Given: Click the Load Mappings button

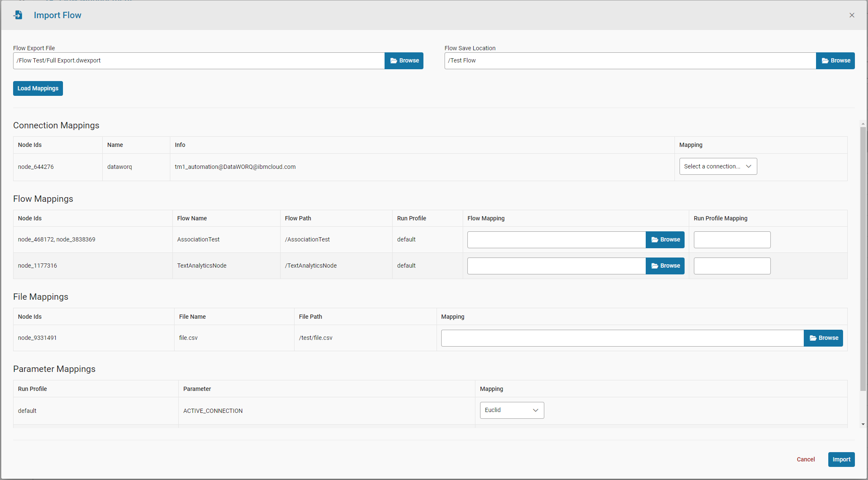Looking at the screenshot, I should click(x=38, y=89).
